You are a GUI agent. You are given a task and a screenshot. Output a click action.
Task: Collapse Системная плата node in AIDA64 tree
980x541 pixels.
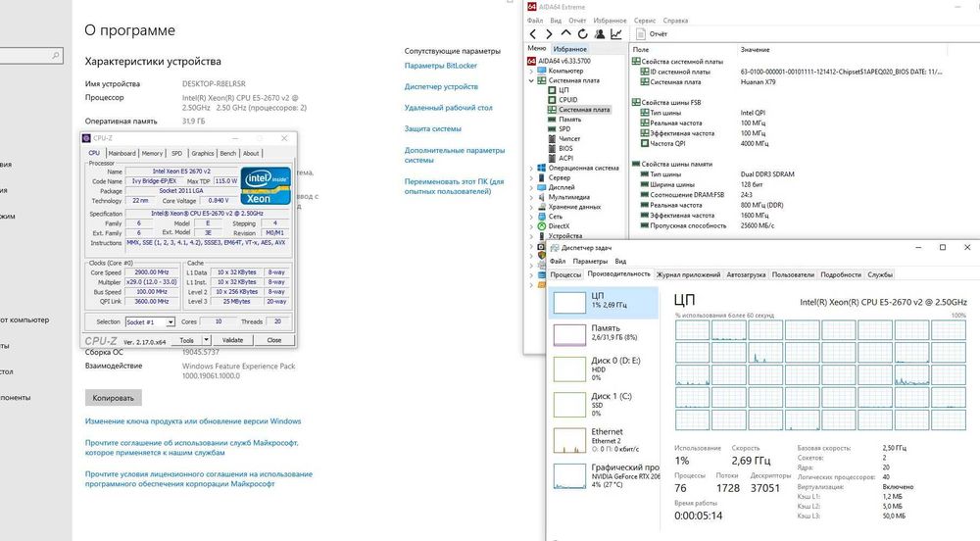pos(531,80)
